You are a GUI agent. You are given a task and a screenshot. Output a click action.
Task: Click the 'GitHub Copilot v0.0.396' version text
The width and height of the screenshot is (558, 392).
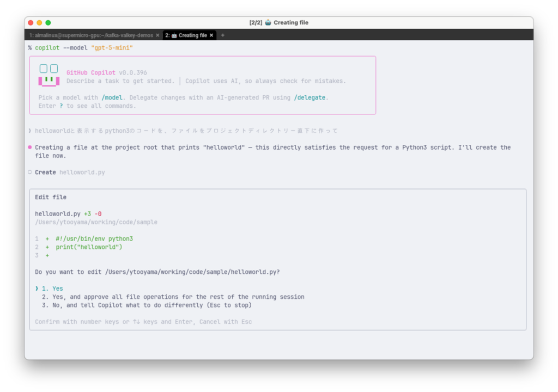pyautogui.click(x=107, y=72)
